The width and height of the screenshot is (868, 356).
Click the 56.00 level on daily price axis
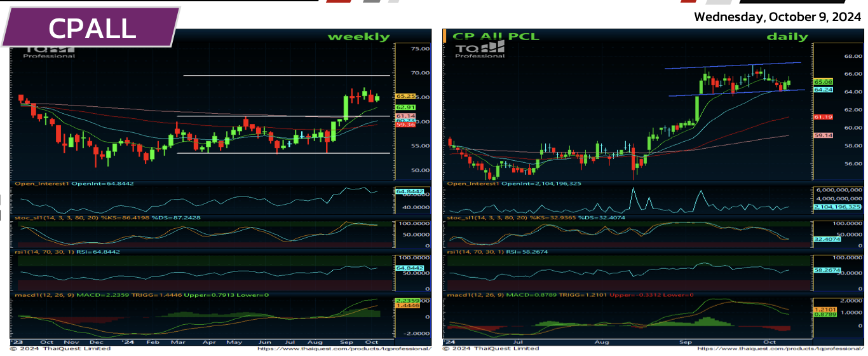click(853, 164)
